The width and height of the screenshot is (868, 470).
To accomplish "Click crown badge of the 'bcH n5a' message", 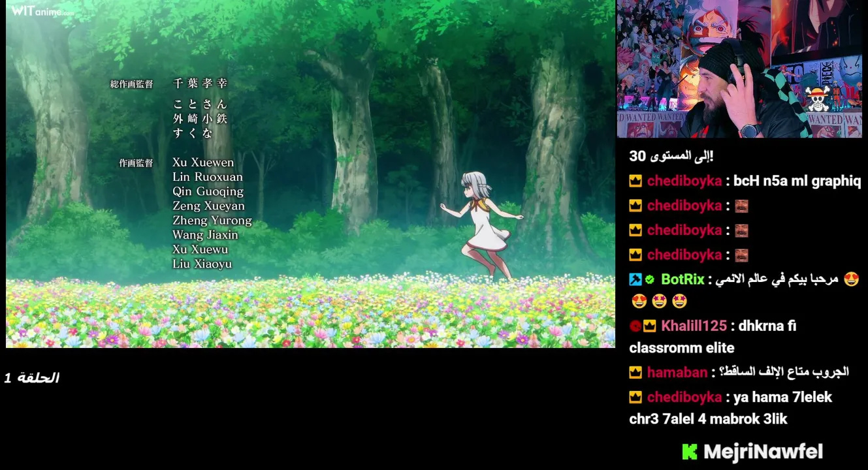I will [x=635, y=181].
